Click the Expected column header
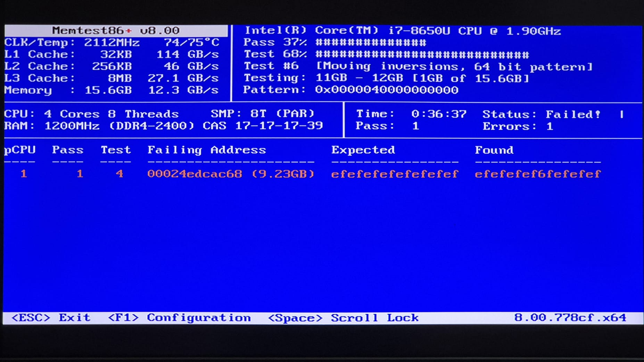Image resolution: width=644 pixels, height=362 pixels. [363, 150]
